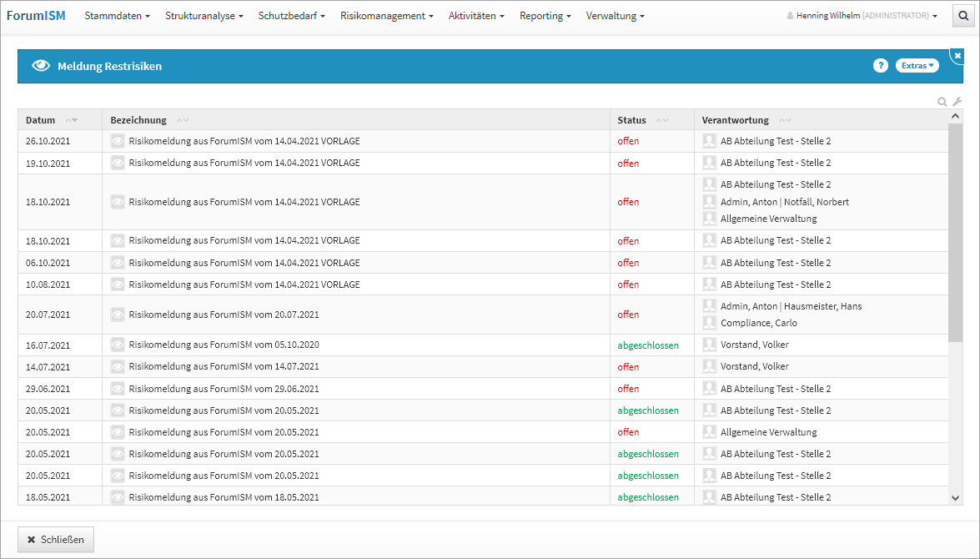Click the table search magnifier icon
Viewport: 980px width, 559px height.
pyautogui.click(x=942, y=102)
